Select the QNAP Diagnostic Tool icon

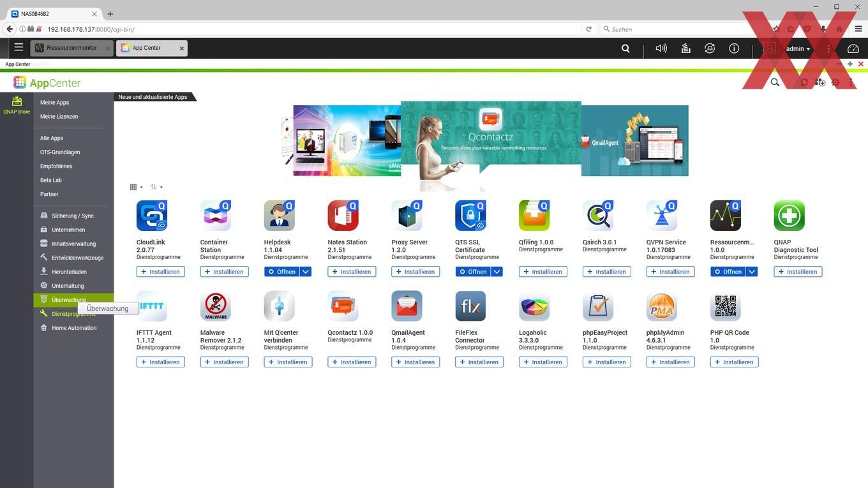789,216
